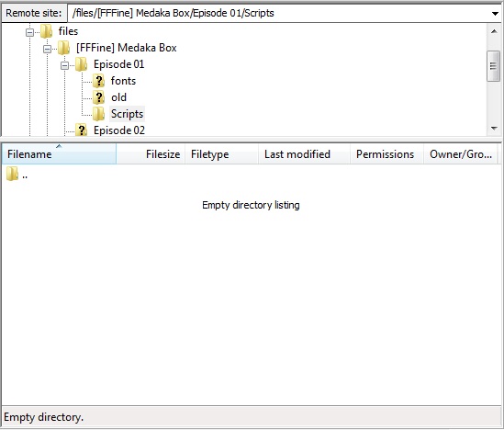This screenshot has width=504, height=430.
Task: Sort by the Filesize column header
Action: pyautogui.click(x=151, y=154)
